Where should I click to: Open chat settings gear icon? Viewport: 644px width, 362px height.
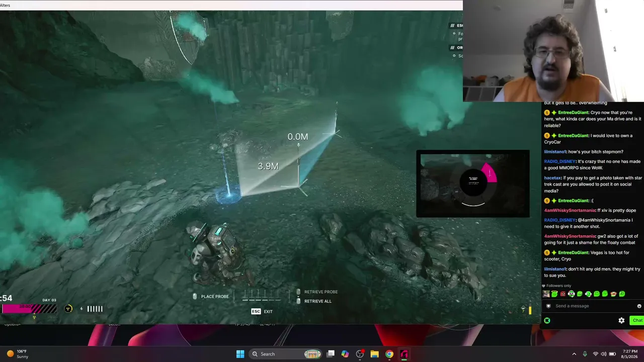pyautogui.click(x=621, y=320)
